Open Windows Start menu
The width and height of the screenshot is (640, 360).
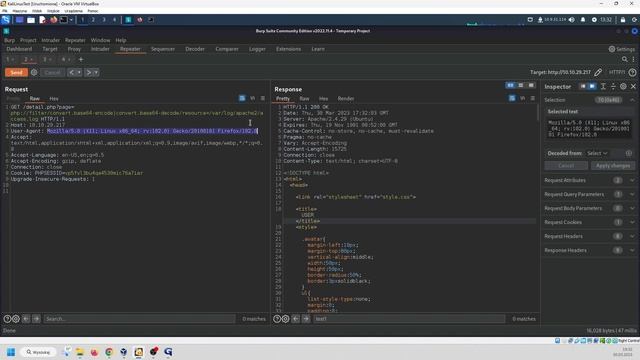tap(11, 352)
